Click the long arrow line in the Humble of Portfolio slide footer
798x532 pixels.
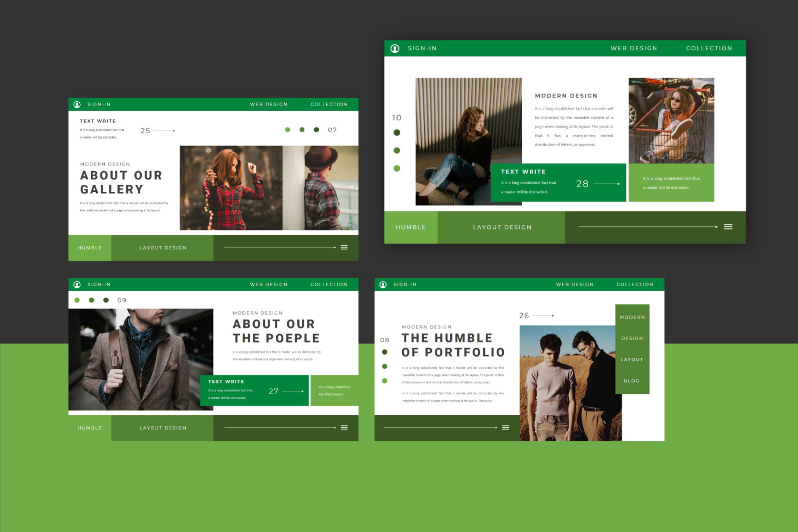440,427
